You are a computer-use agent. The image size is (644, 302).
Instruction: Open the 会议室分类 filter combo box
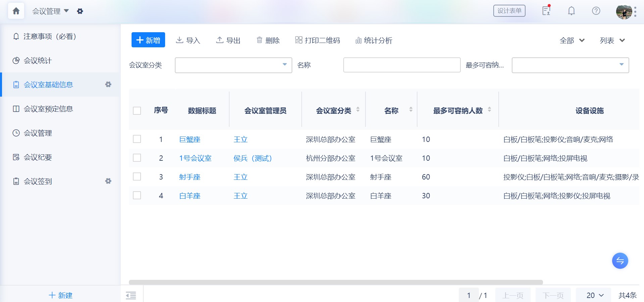tap(234, 65)
